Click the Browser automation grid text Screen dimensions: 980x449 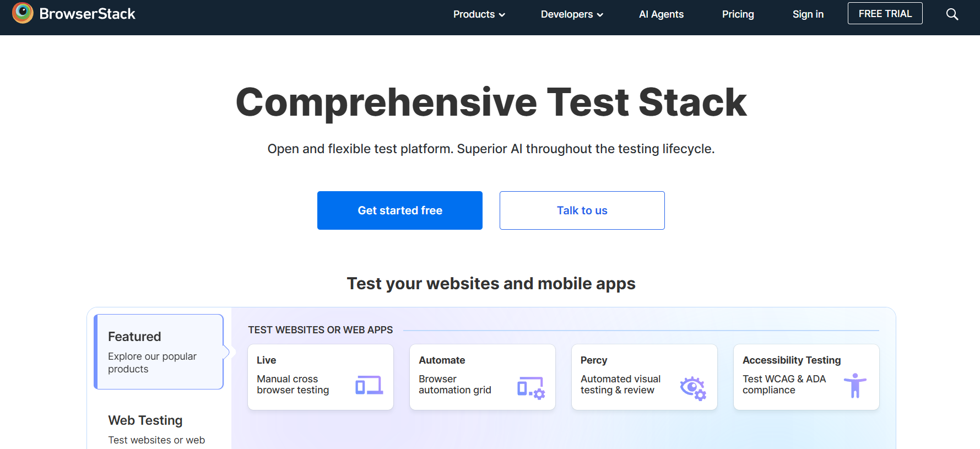tap(454, 385)
